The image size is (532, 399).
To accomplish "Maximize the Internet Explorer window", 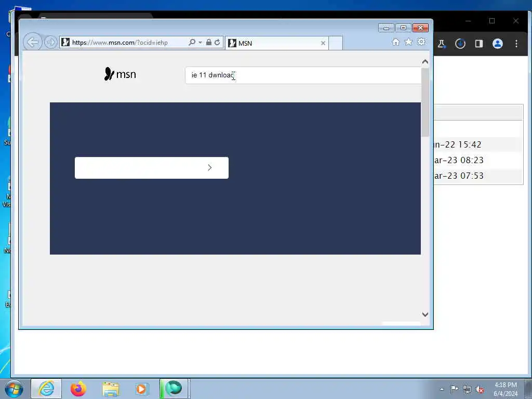I will 403,28.
